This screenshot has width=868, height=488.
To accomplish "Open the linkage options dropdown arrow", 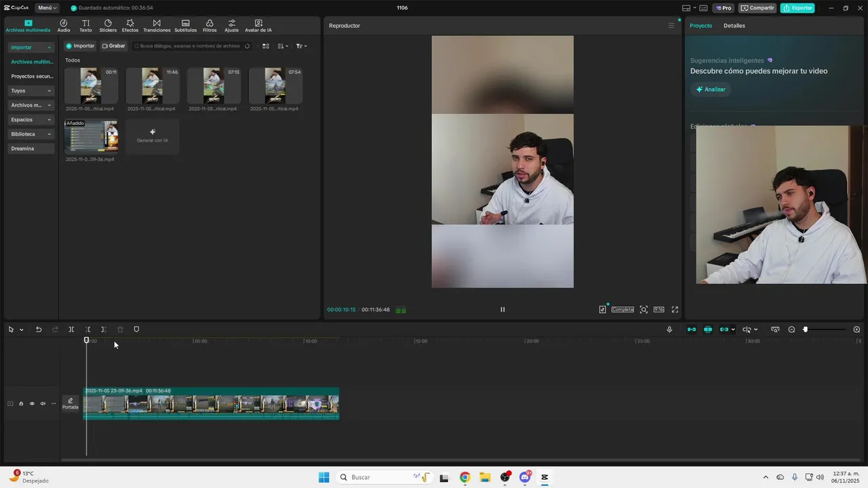I will 733,330.
